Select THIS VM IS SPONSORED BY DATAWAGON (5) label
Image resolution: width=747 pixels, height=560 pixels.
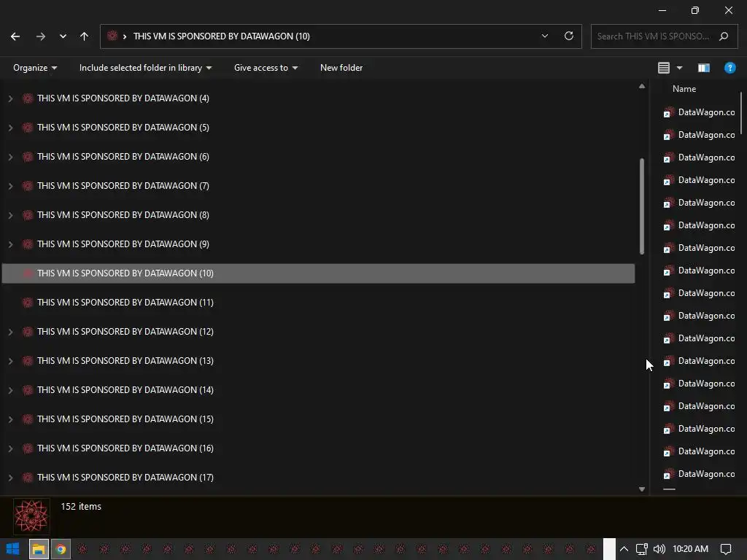click(123, 127)
